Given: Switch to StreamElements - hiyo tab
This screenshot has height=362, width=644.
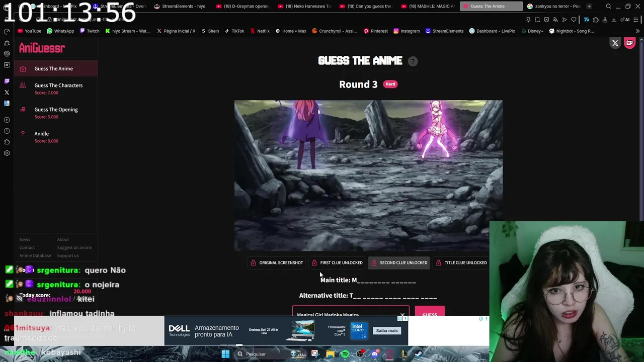Looking at the screenshot, I should [182, 6].
